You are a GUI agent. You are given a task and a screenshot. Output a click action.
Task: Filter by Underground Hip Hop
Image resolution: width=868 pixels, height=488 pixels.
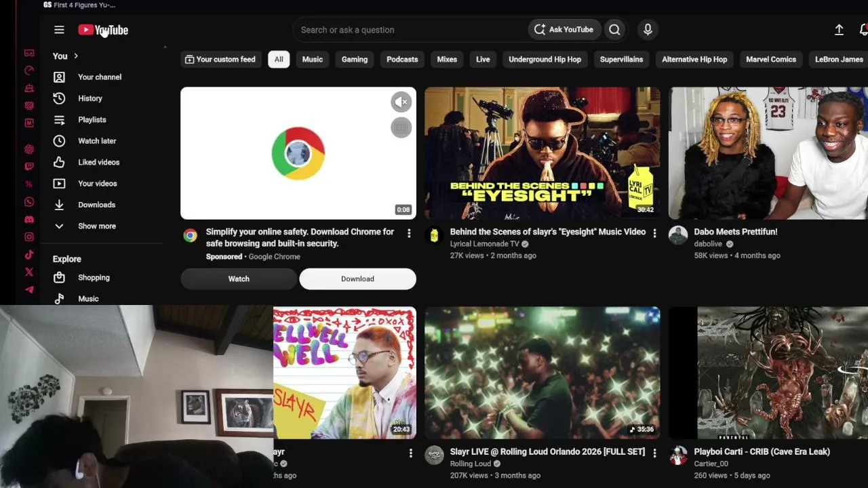pos(545,60)
